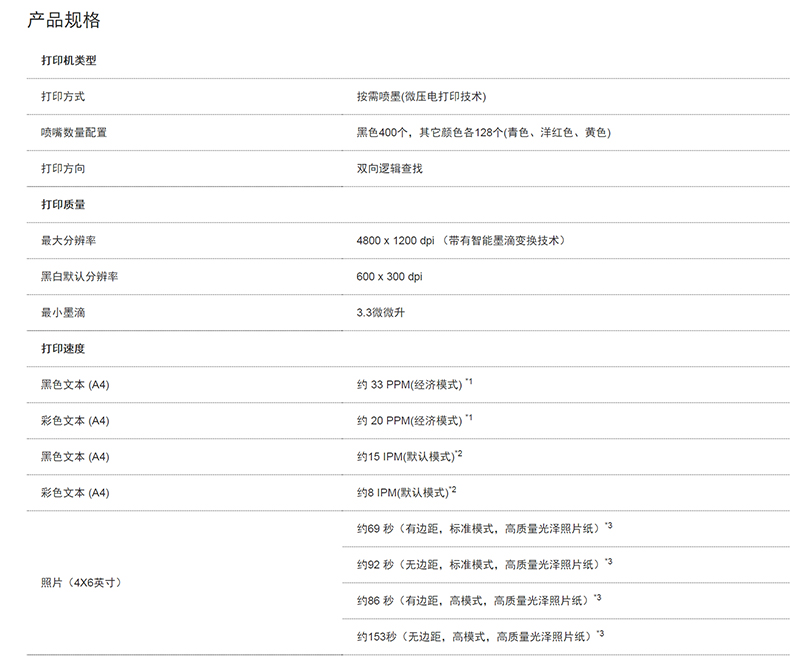This screenshot has width=790, height=656.
Task: Open footnote *2 beside 约15 IPM
Action: point(458,454)
